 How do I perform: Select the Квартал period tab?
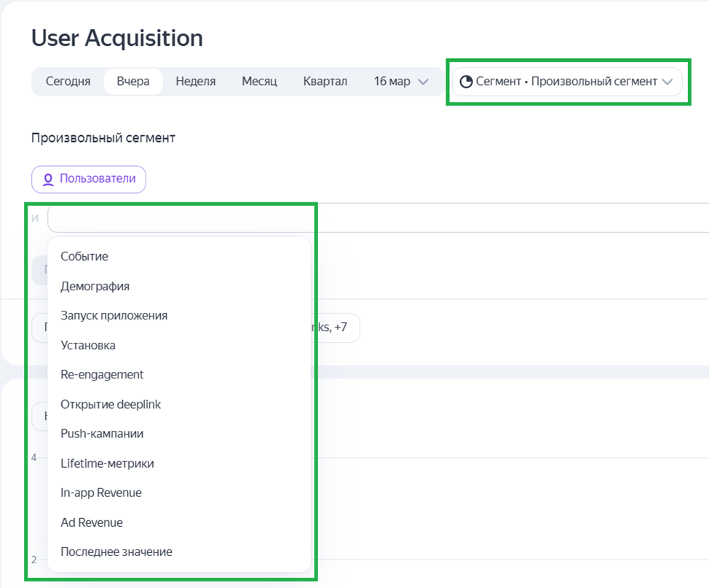tap(325, 82)
